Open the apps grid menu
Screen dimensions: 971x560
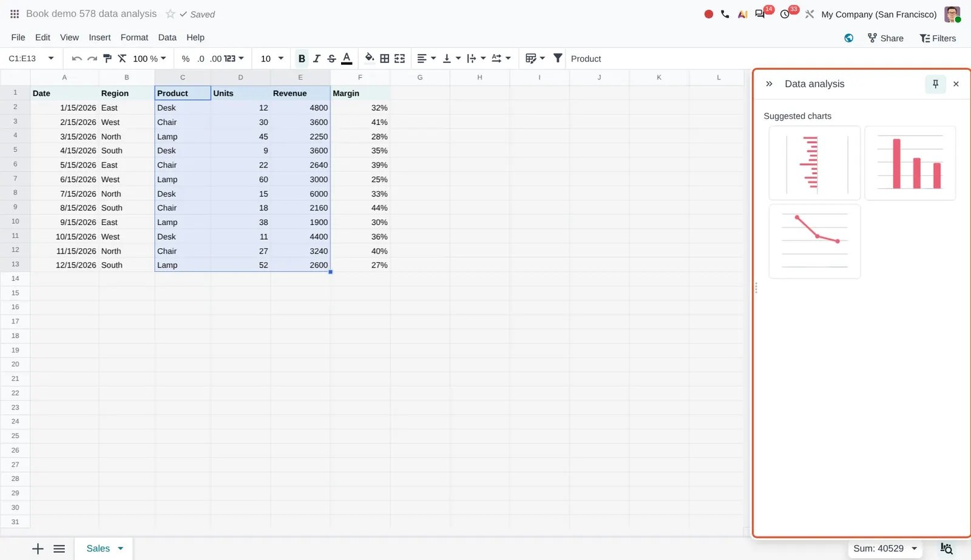pyautogui.click(x=15, y=14)
